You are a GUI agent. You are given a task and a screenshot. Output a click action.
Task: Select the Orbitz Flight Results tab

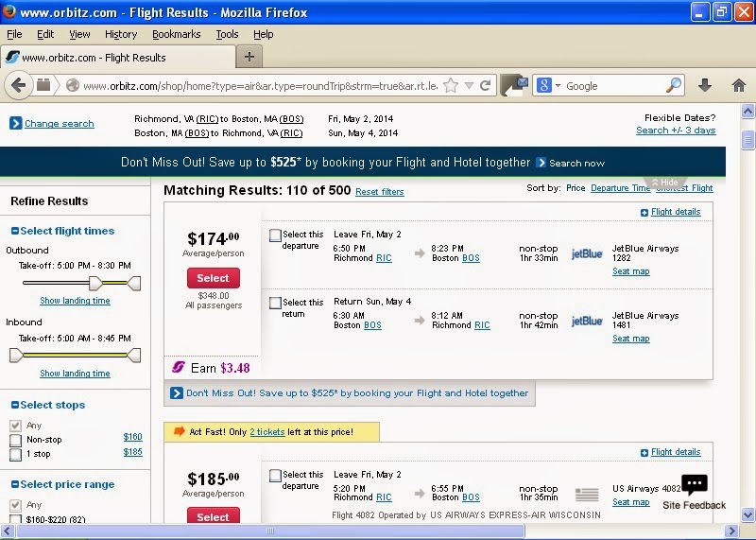pos(118,58)
